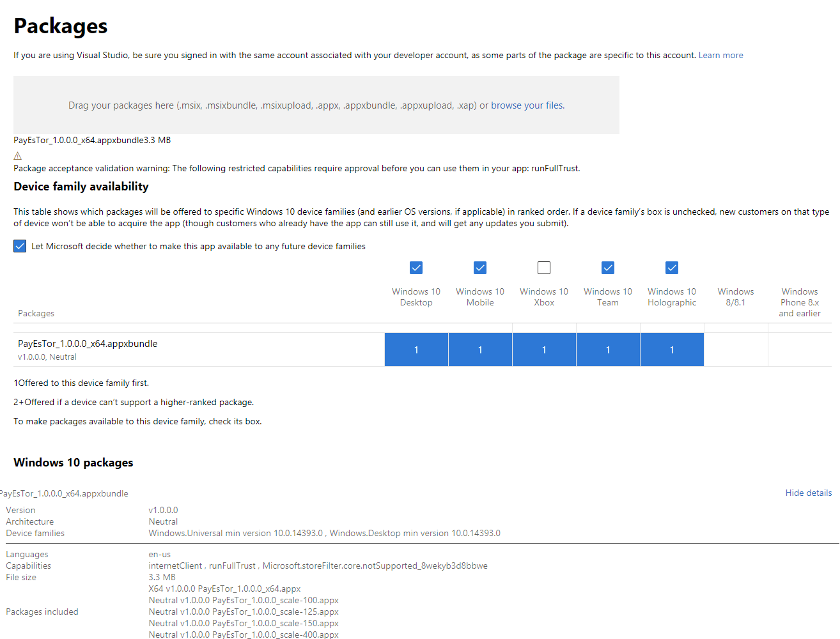
Task: Collapse package info with Hide details
Action: (x=809, y=493)
